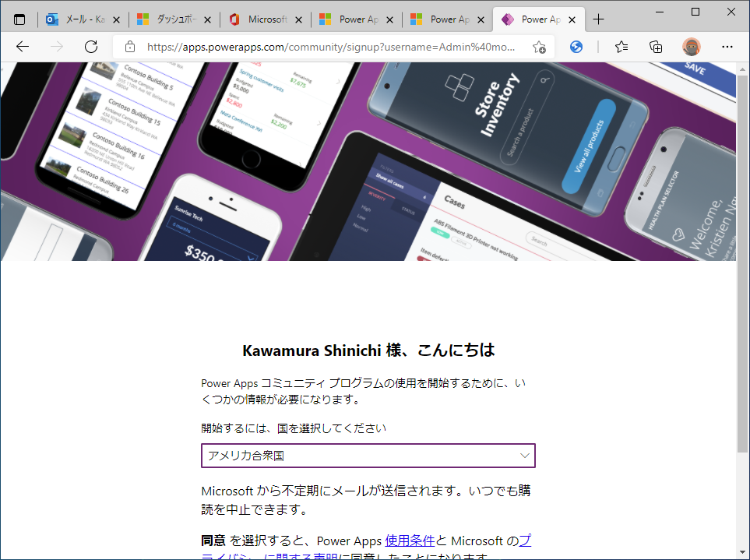Click the address bar URL

[x=331, y=47]
